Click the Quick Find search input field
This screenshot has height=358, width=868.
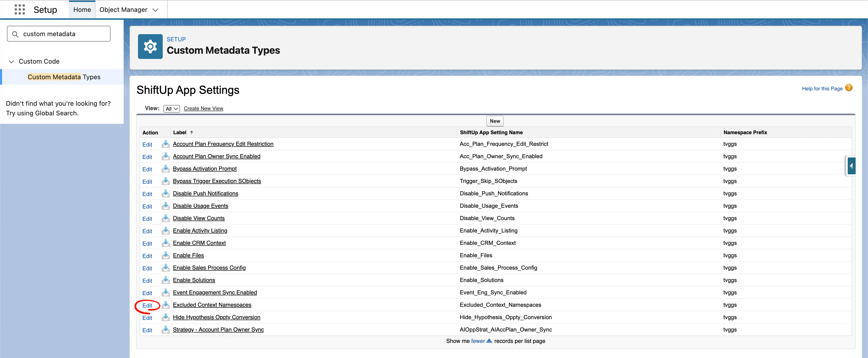64,34
